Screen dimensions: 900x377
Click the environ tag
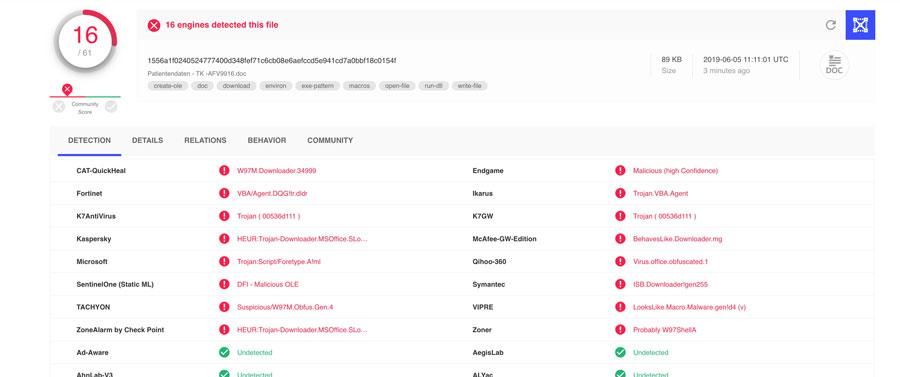pos(276,86)
